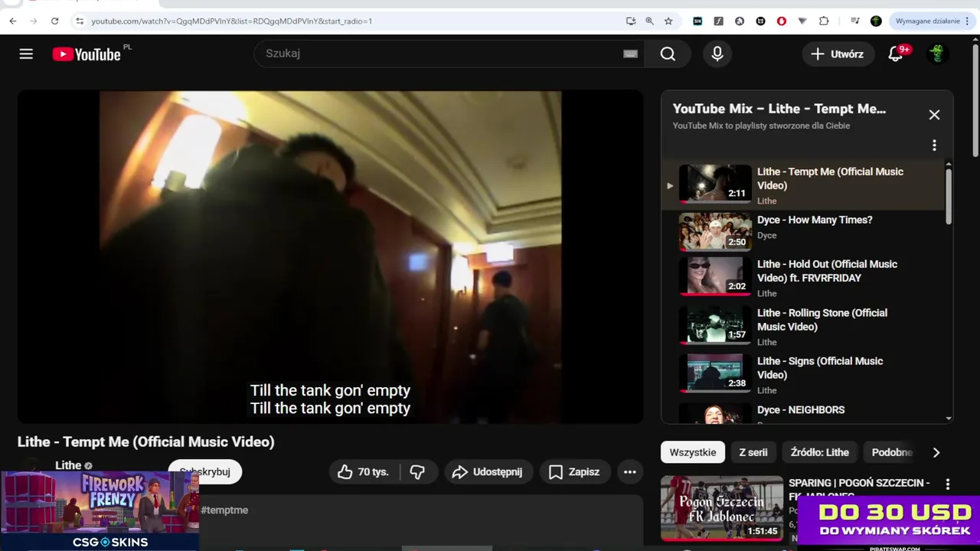Click the video player to pause

(330, 256)
